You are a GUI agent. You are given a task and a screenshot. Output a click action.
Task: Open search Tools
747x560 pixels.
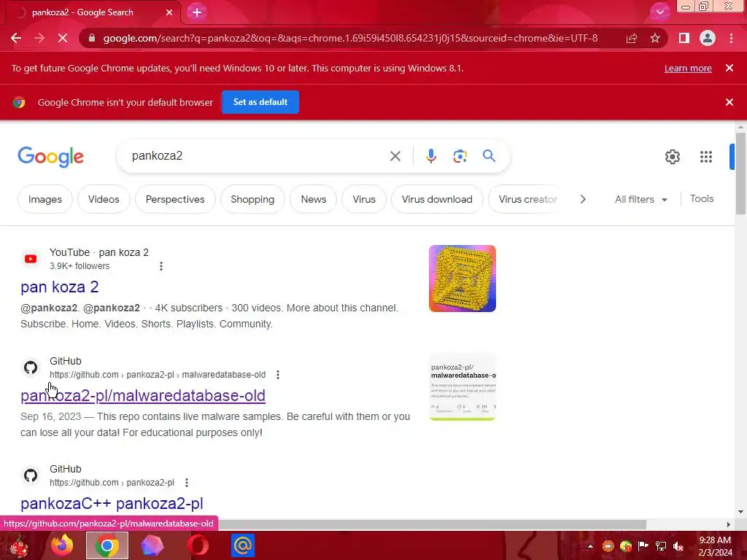pos(701,198)
